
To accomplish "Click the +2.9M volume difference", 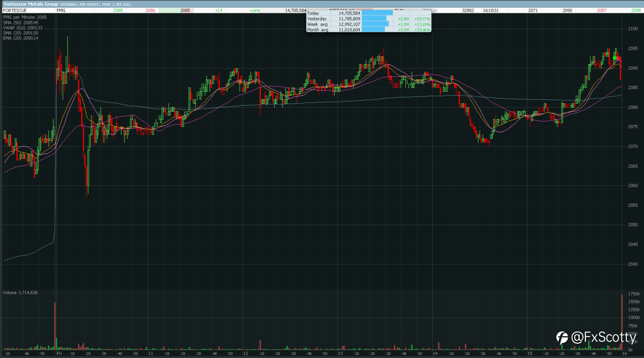I will pos(403,19).
